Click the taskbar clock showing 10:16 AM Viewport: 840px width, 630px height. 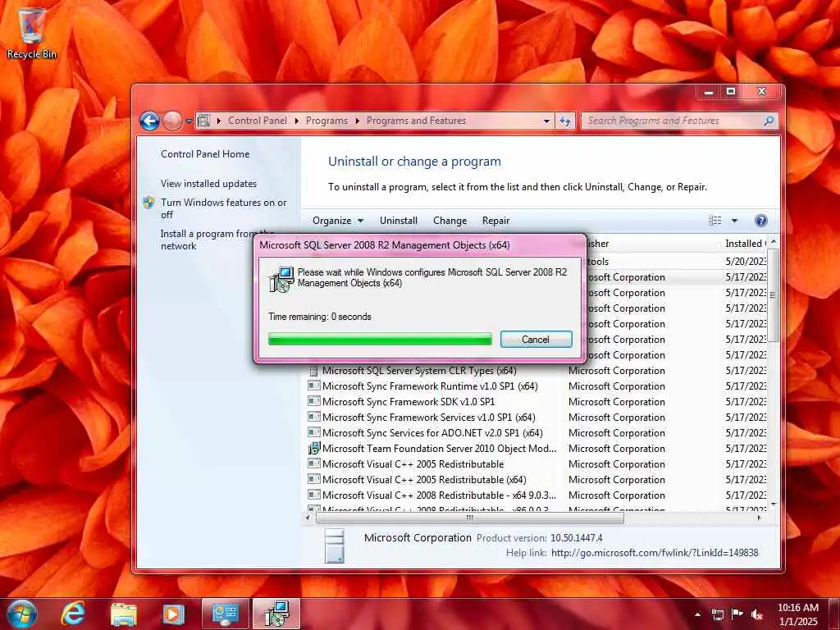point(798,614)
